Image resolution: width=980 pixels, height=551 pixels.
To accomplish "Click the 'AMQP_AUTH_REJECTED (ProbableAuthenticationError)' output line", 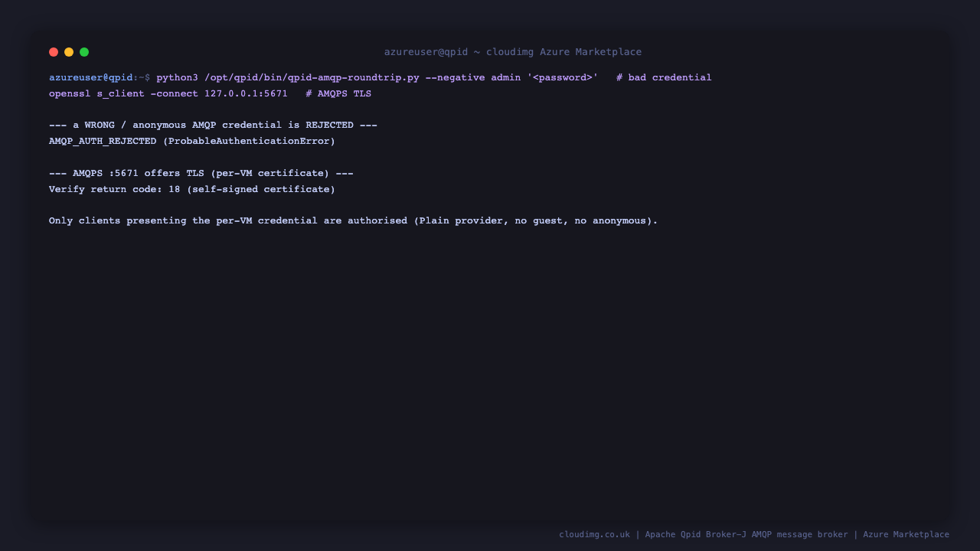I will pos(192,141).
